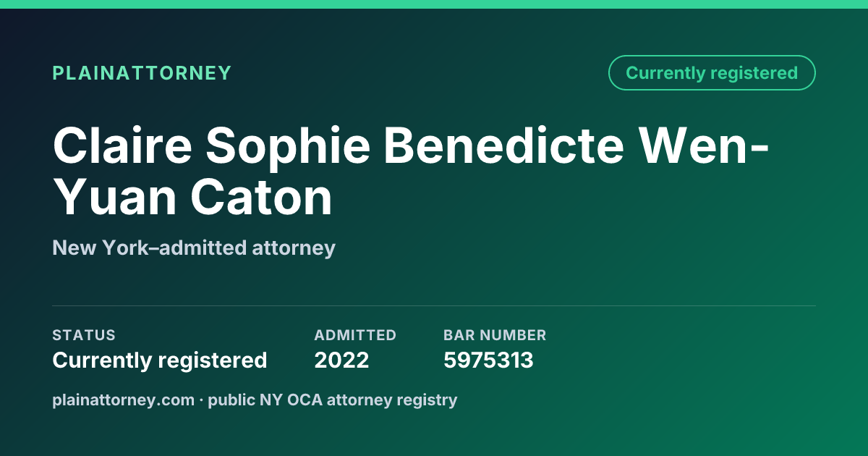This screenshot has width=868, height=456.
Task: Click the Currently registered badge pill
Action: pyautogui.click(x=712, y=73)
